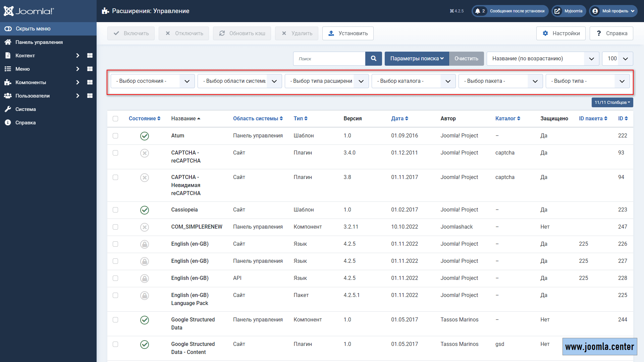Check the Cassiopeia row checkbox
This screenshot has width=644, height=362.
pyautogui.click(x=115, y=210)
